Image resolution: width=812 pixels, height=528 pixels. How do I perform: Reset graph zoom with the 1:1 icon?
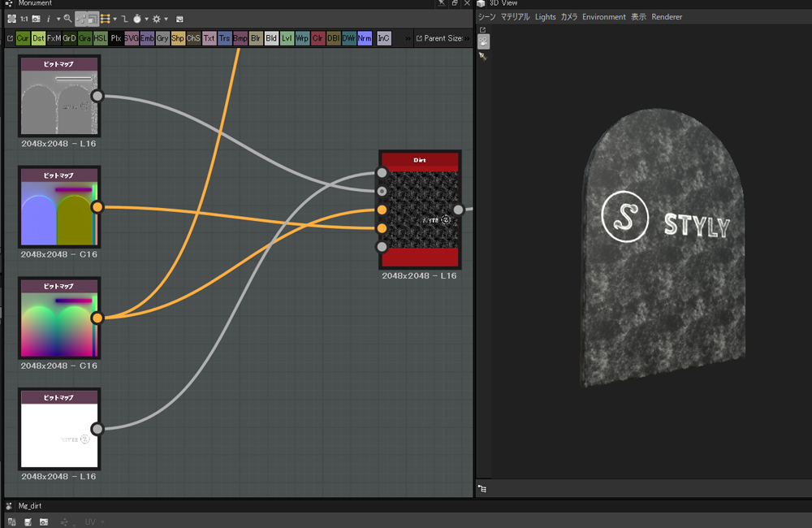24,19
